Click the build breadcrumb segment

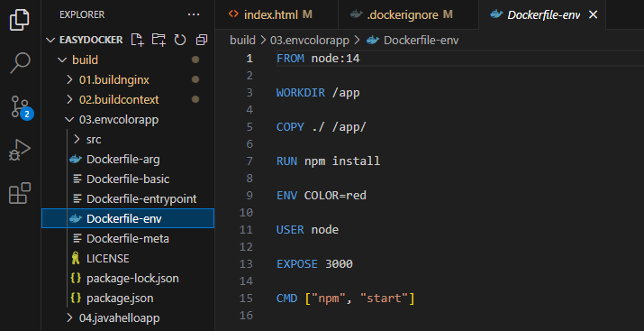coord(242,41)
